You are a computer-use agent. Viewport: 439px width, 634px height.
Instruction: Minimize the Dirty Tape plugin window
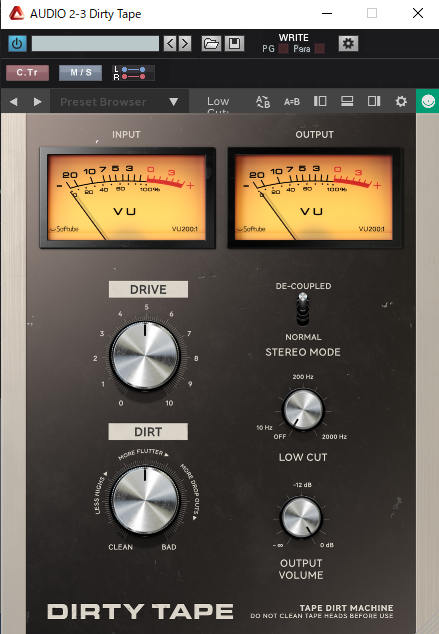[x=327, y=13]
